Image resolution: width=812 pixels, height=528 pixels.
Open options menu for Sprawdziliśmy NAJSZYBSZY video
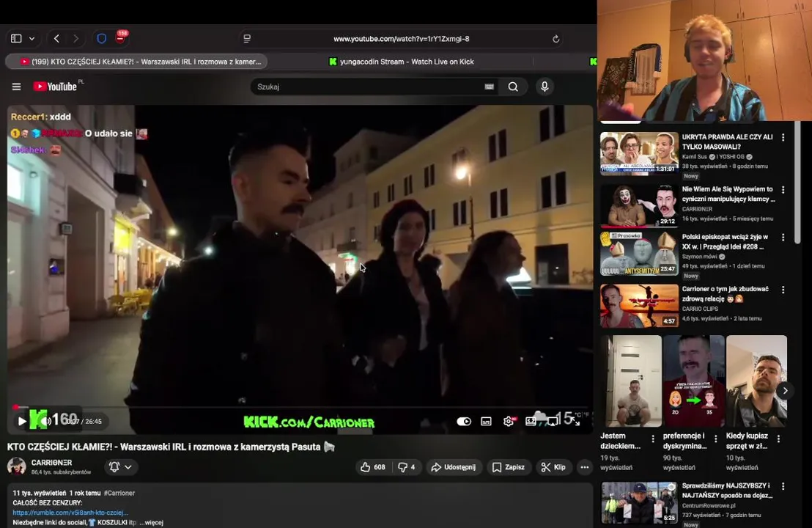click(783, 486)
